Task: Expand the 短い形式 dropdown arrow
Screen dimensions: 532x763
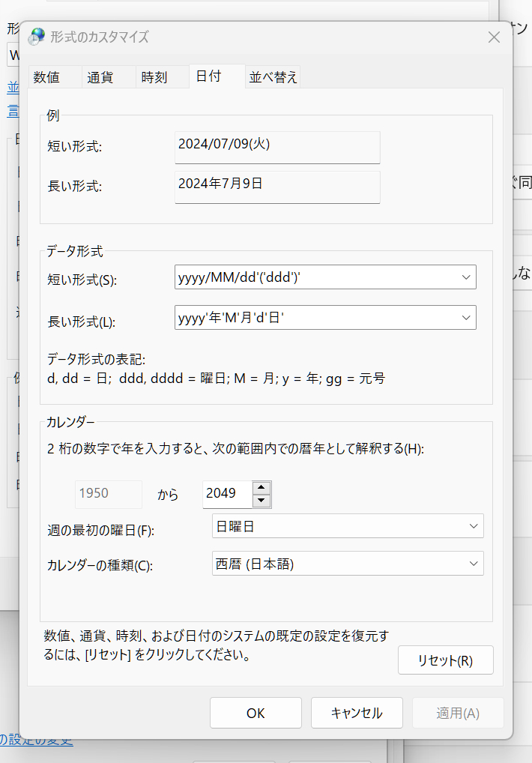Action: pyautogui.click(x=465, y=277)
